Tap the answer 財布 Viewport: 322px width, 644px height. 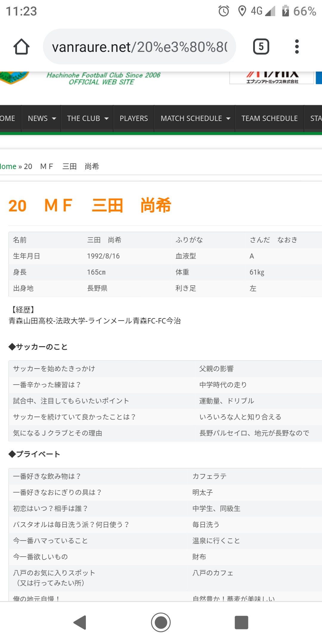tap(199, 557)
